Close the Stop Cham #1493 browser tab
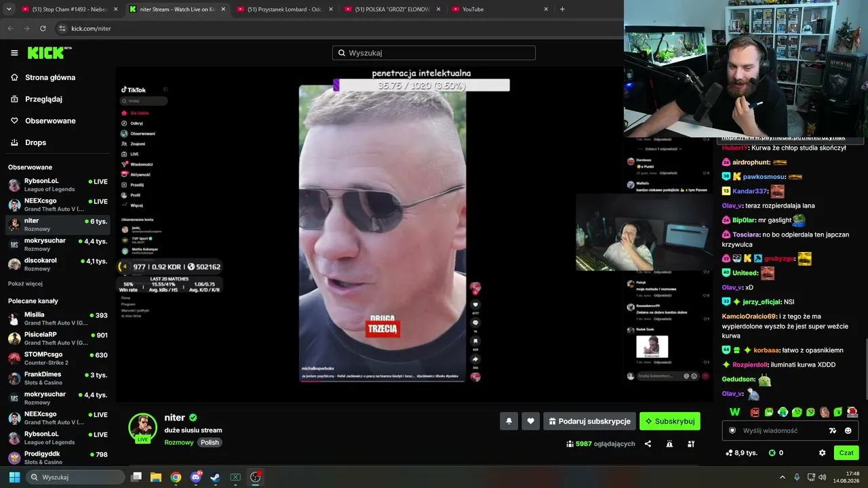The width and height of the screenshot is (868, 488). 115,9
